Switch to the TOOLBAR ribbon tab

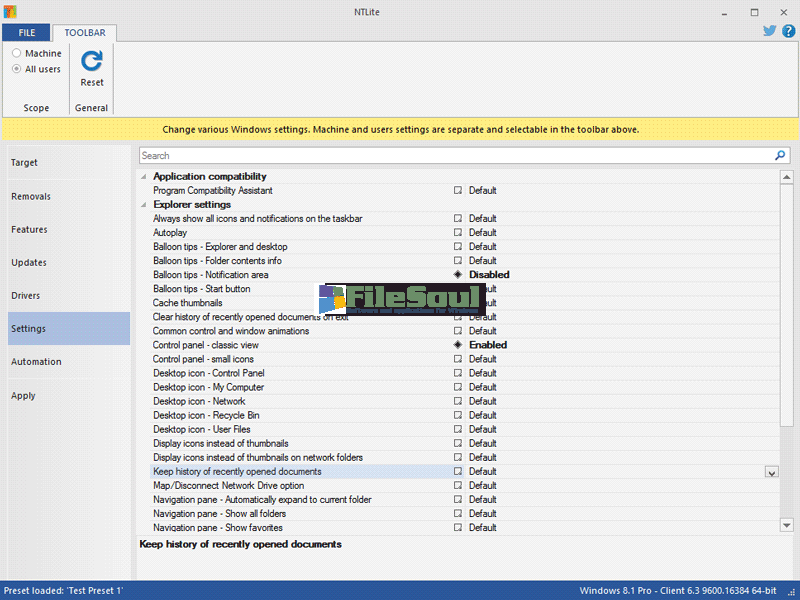(85, 32)
